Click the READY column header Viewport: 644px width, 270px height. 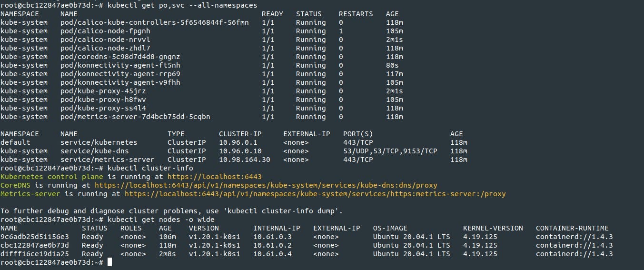coord(272,14)
